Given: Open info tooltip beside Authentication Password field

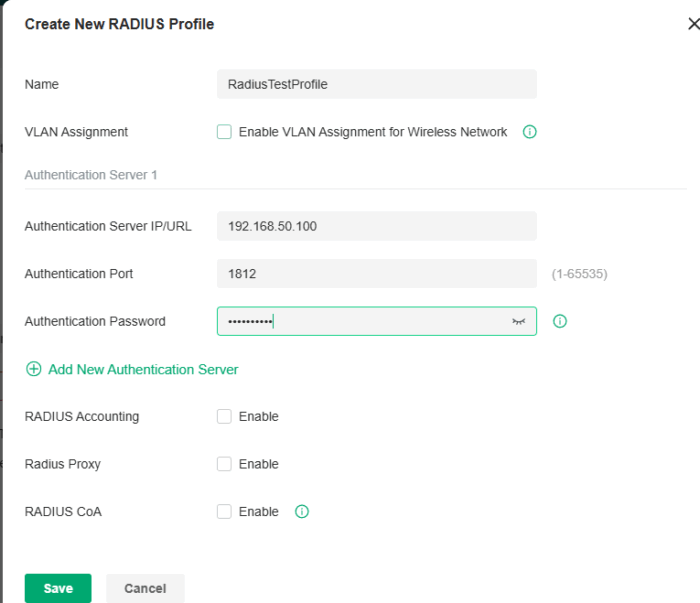Looking at the screenshot, I should click(x=560, y=321).
